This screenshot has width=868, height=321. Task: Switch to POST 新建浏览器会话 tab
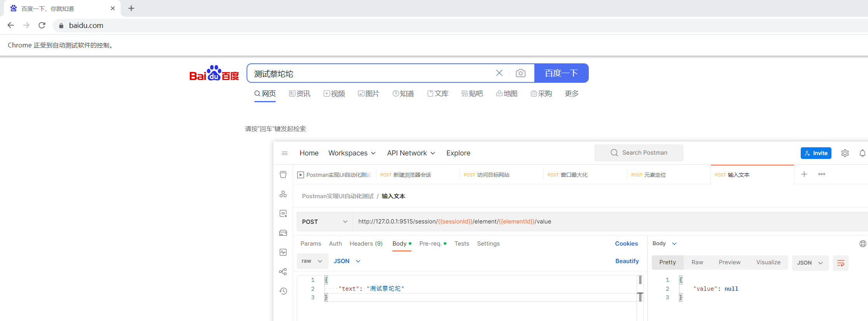[405, 175]
